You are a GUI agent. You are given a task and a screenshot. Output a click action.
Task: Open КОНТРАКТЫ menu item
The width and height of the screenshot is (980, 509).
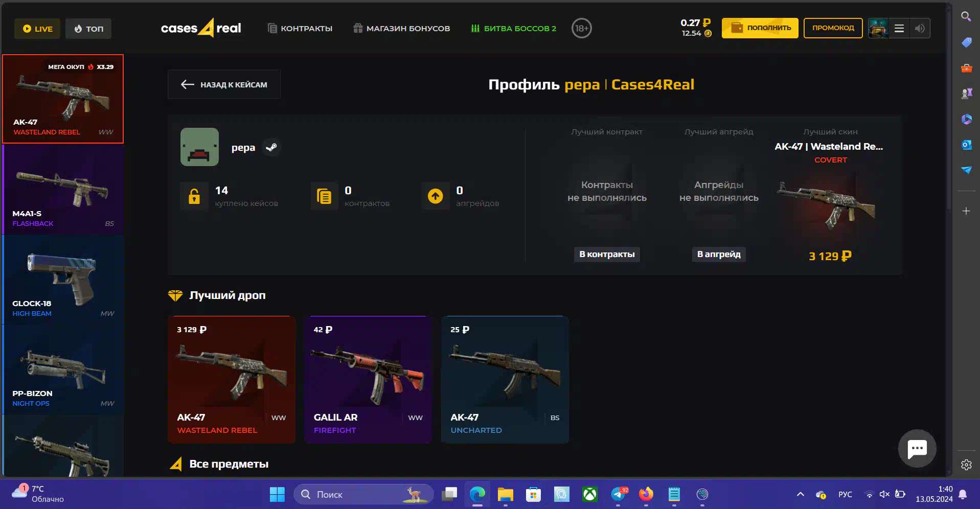click(300, 28)
